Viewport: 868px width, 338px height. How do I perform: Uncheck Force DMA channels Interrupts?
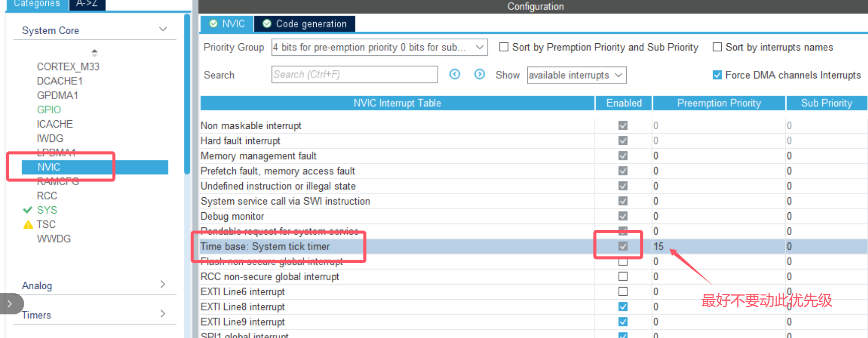pos(717,75)
